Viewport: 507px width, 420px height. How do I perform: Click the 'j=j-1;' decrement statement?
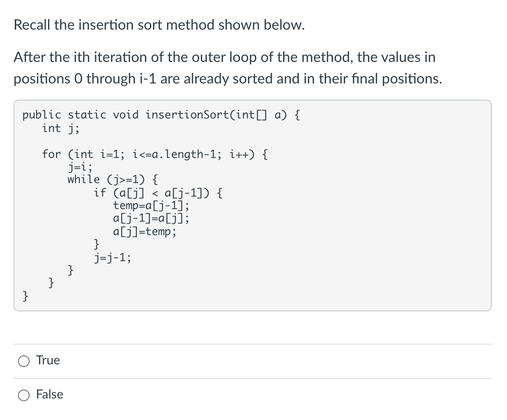[x=113, y=258]
